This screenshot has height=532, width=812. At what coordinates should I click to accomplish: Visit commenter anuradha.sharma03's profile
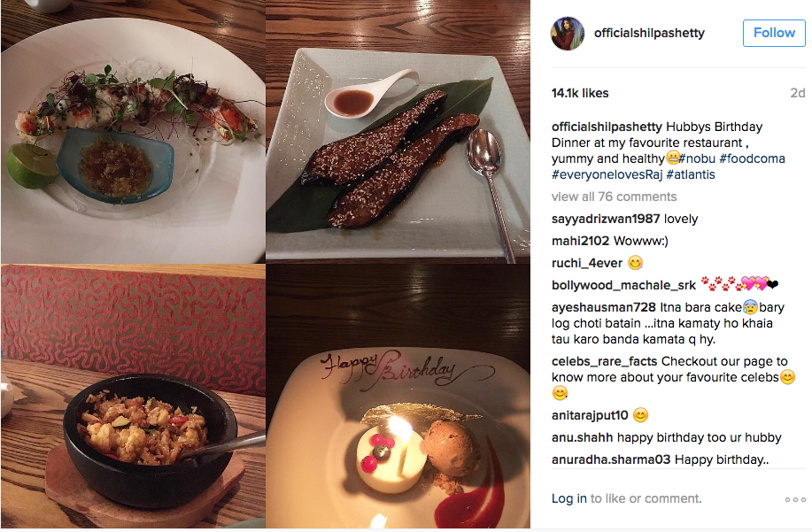click(x=611, y=459)
